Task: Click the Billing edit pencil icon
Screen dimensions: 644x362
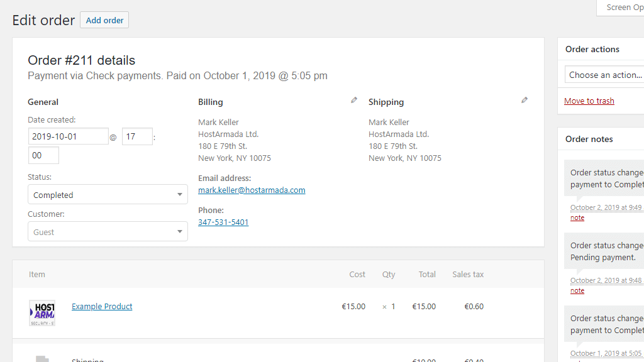Action: pyautogui.click(x=354, y=100)
